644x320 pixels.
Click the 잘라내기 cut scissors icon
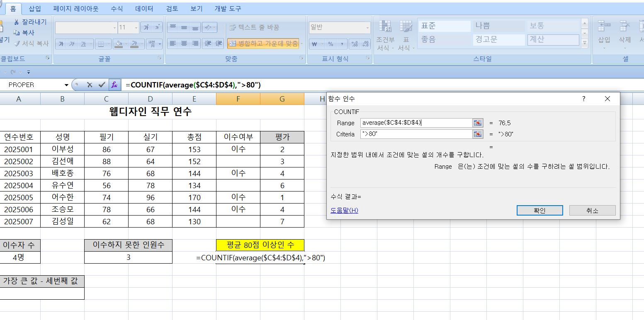pos(17,22)
